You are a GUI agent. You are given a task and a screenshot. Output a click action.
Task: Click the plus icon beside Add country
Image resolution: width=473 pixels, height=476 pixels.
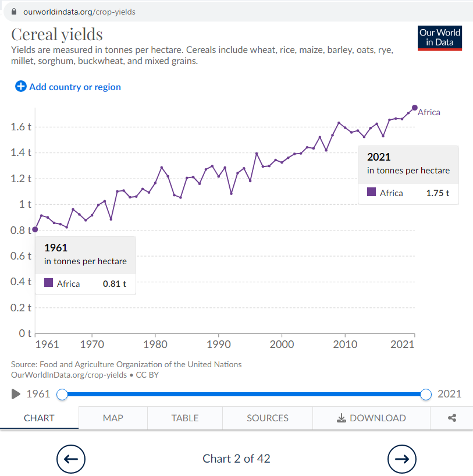pyautogui.click(x=21, y=87)
